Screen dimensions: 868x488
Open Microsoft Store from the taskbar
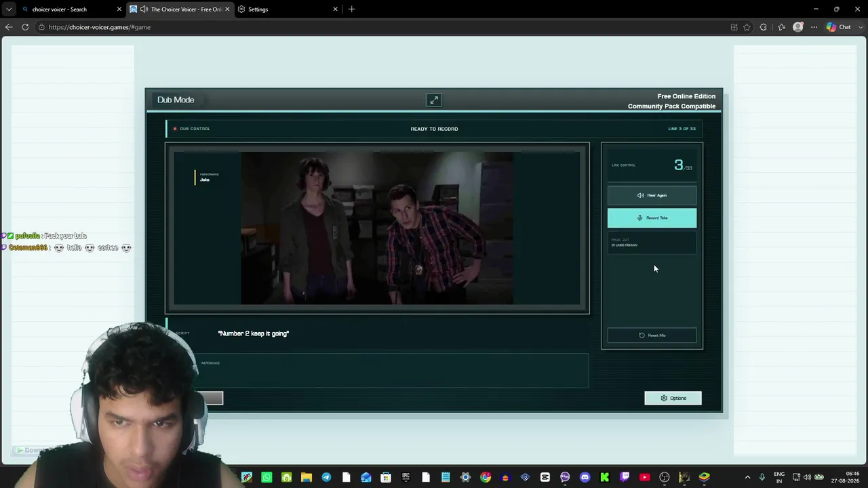(386, 477)
